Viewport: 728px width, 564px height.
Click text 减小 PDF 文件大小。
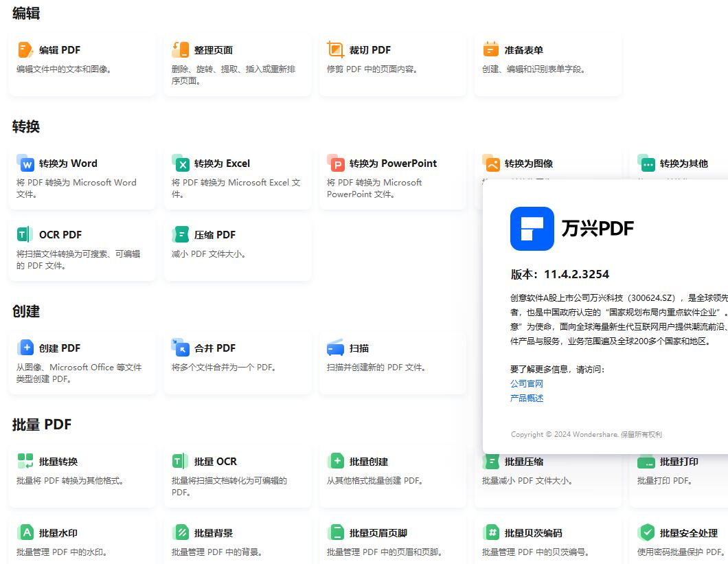(209, 254)
